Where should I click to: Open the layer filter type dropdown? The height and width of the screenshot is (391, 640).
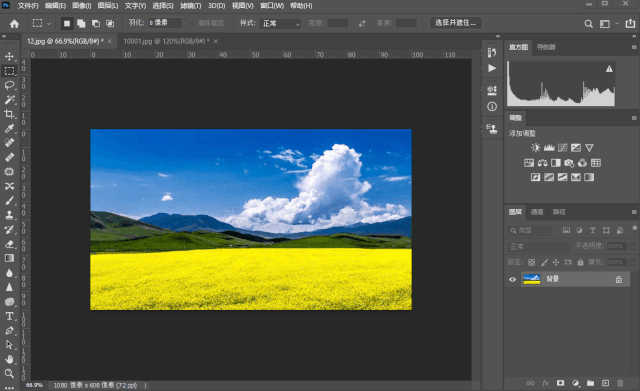(529, 231)
